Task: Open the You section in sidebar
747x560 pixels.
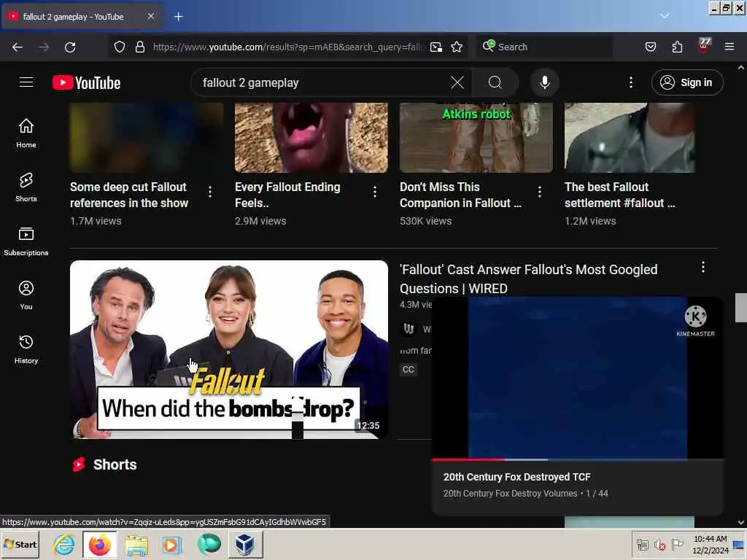Action: coord(26,295)
